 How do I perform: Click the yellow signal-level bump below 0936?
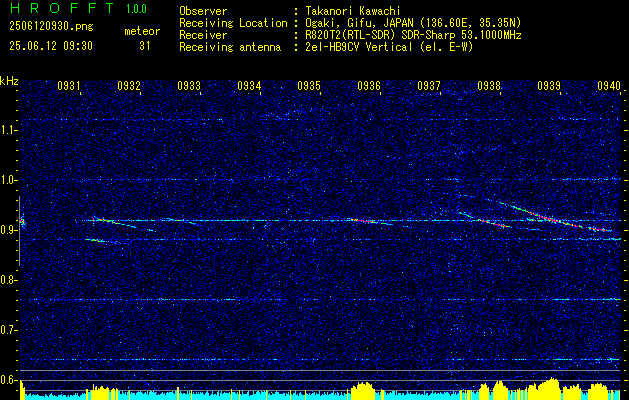(363, 391)
